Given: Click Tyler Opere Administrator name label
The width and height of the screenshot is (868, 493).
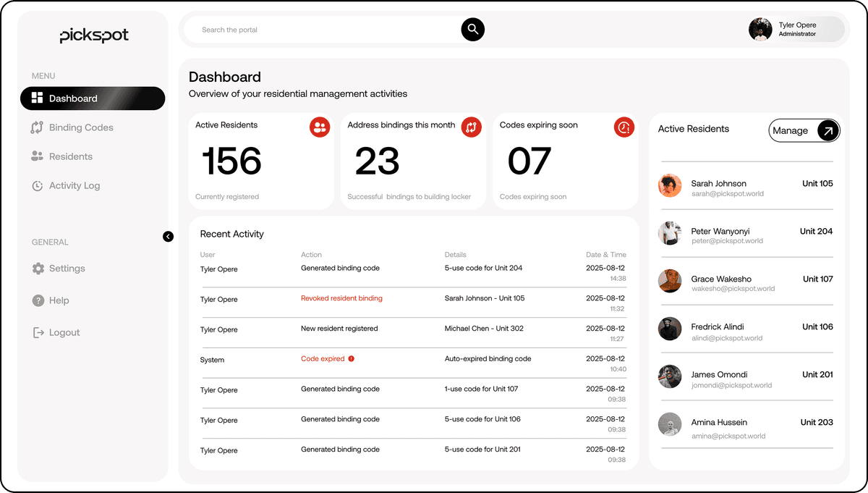Looking at the screenshot, I should point(798,29).
